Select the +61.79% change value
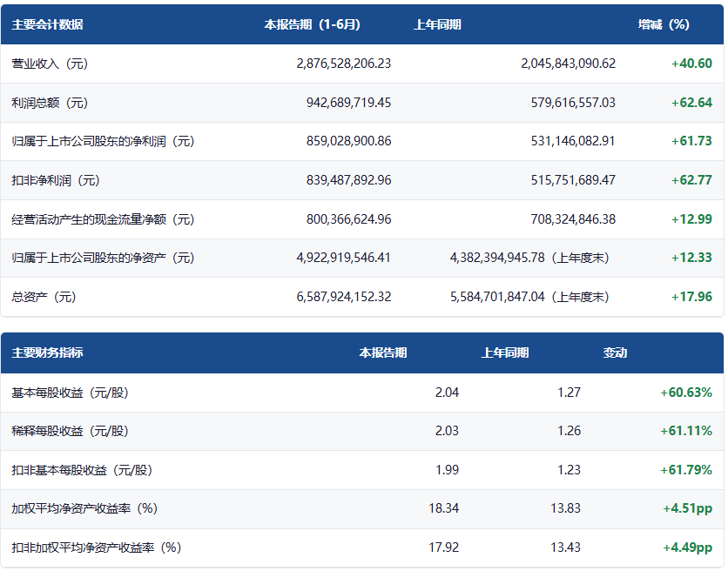The width and height of the screenshot is (728, 571). pos(685,470)
